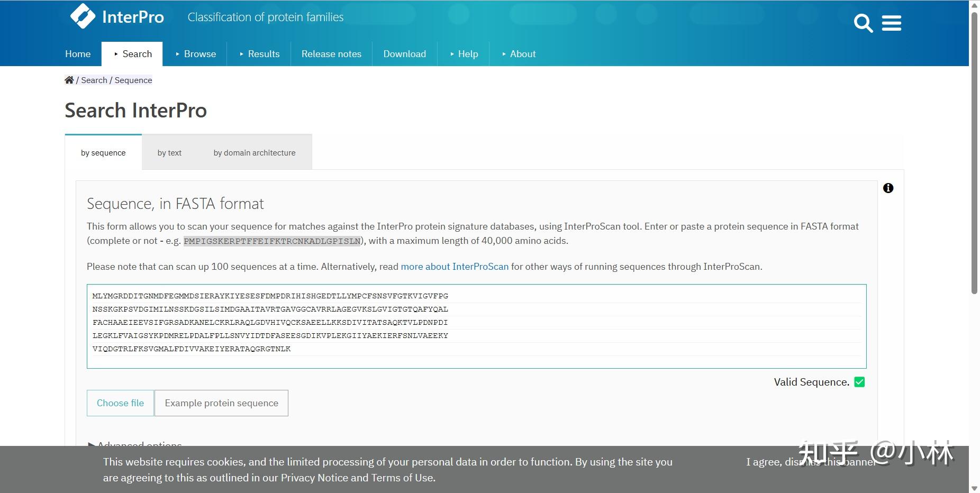This screenshot has height=493, width=980.
Task: Dismiss cookie banner with I agree
Action: [811, 462]
